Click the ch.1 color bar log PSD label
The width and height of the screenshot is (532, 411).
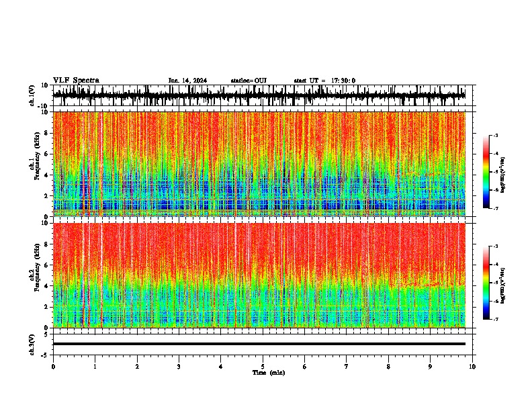click(502, 175)
